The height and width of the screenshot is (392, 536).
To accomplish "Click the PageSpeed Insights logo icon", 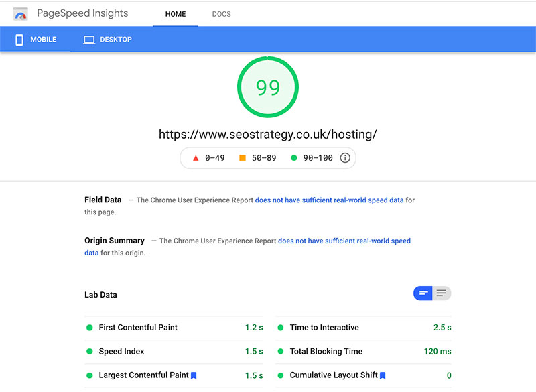I will [x=21, y=14].
